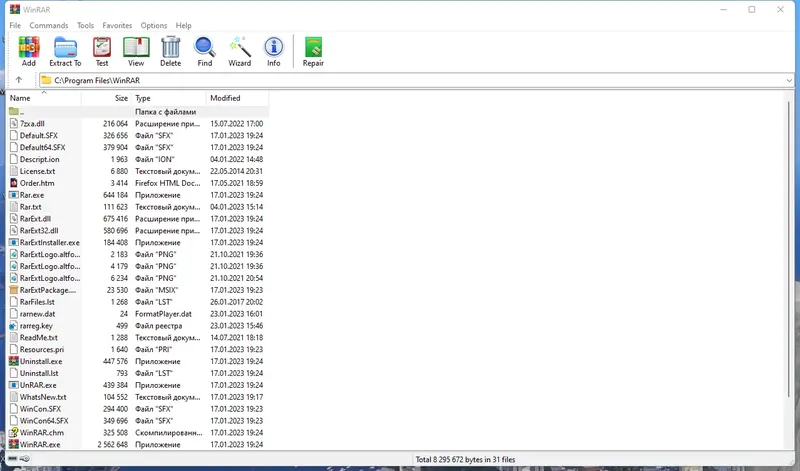Image resolution: width=800 pixels, height=471 pixels.
Task: Click the RarExtInstaller.exe file icon
Action: tap(14, 242)
